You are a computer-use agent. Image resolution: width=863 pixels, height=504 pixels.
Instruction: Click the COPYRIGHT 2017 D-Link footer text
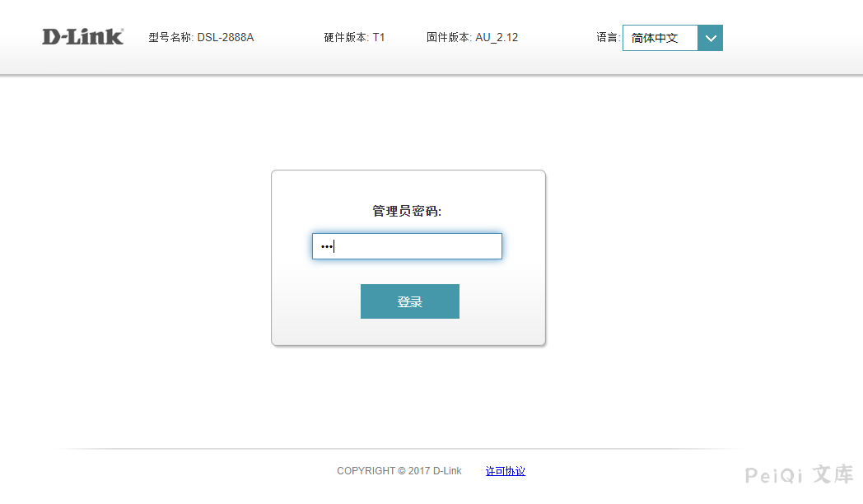pyautogui.click(x=399, y=470)
